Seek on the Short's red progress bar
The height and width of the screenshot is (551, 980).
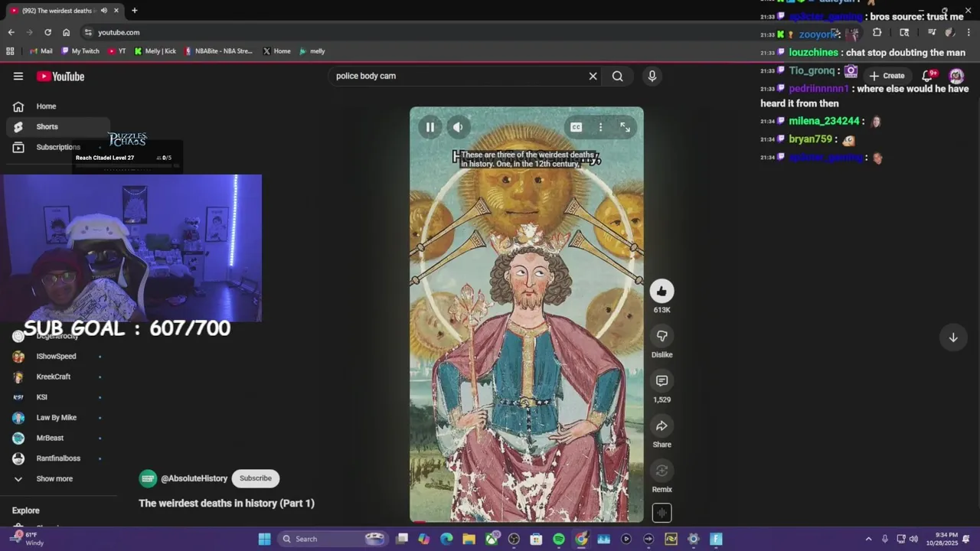[527, 522]
